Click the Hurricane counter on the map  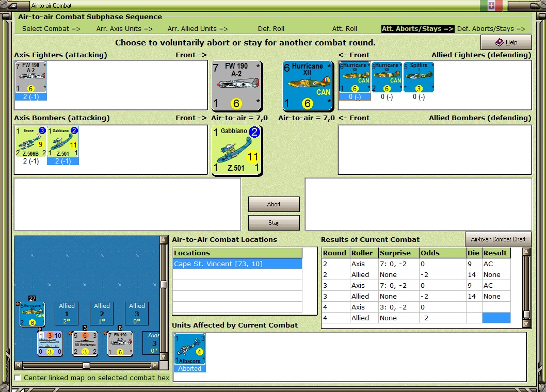pos(32,314)
